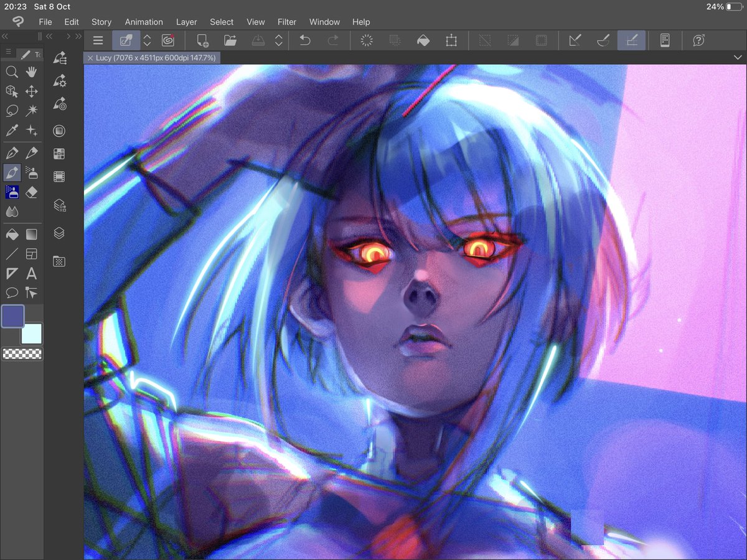Expand the palette dock with double-right chevron

tap(78, 37)
